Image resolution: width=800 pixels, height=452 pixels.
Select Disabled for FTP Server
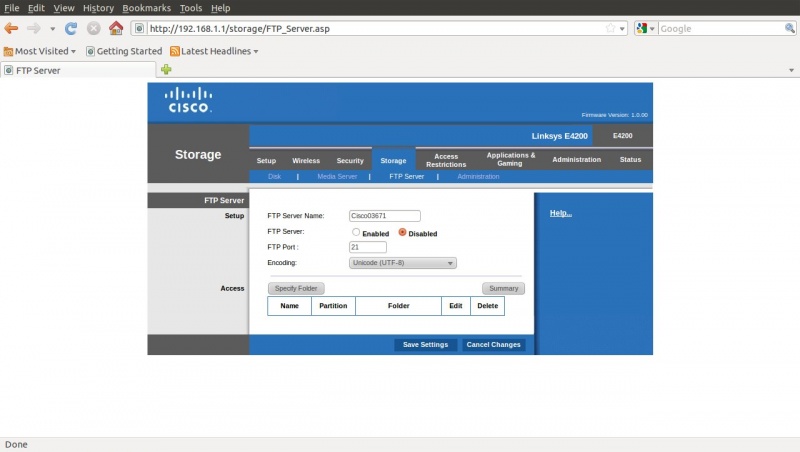coord(402,232)
